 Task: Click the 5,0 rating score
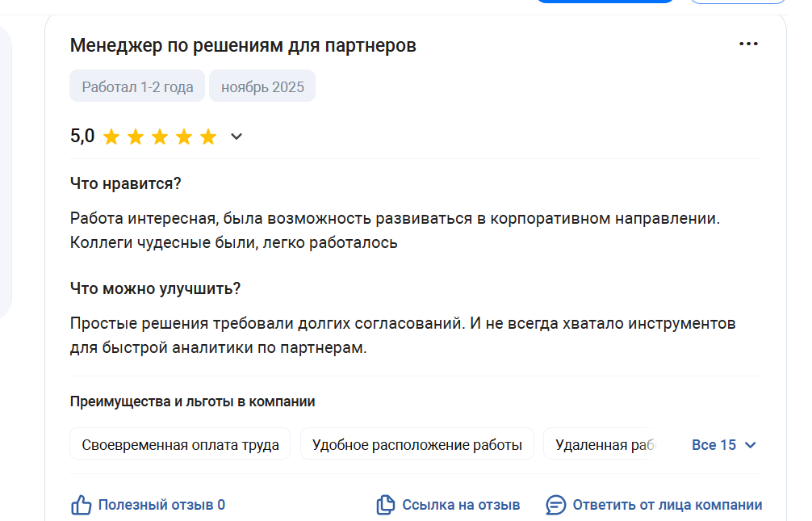pyautogui.click(x=82, y=137)
